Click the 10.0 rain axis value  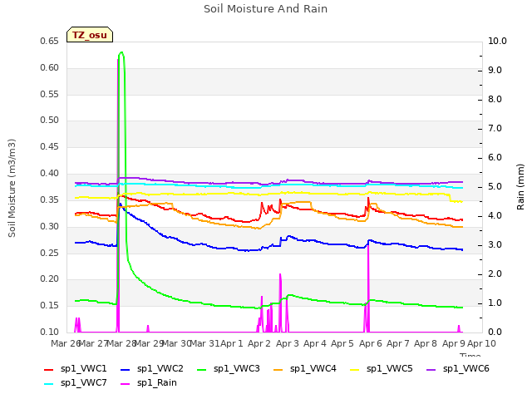(x=497, y=42)
